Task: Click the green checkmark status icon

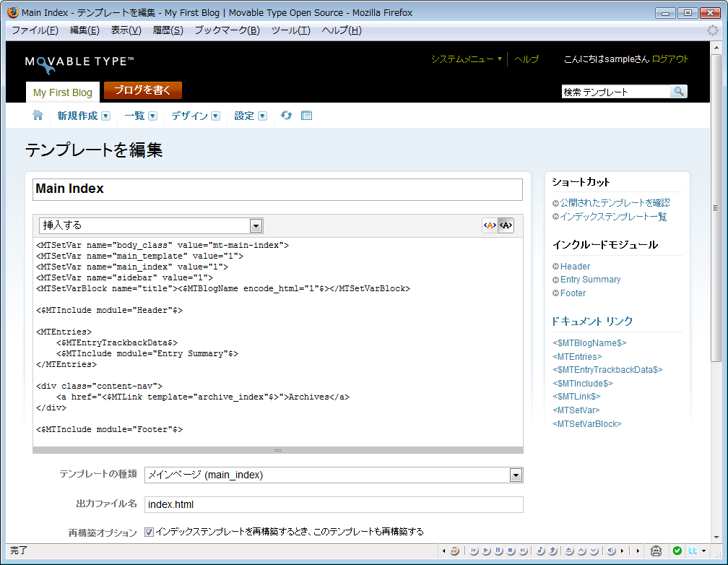Action: pos(677,551)
